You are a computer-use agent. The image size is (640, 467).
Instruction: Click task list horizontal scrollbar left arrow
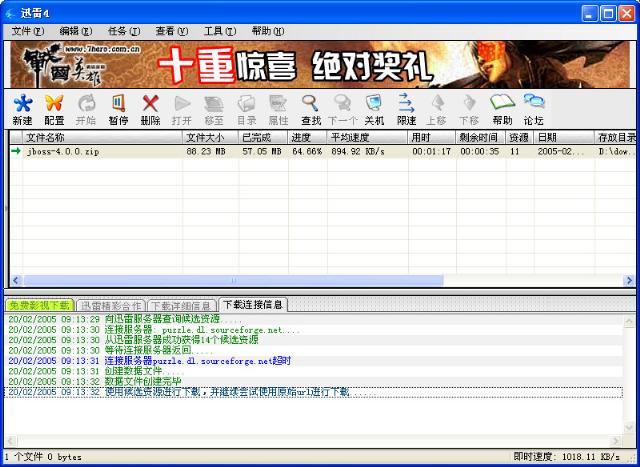(16, 280)
